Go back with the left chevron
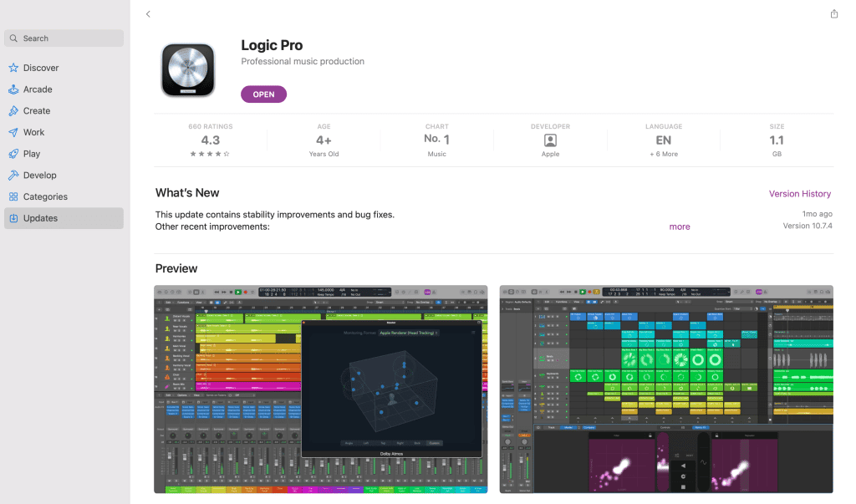This screenshot has width=856, height=504. [x=148, y=14]
